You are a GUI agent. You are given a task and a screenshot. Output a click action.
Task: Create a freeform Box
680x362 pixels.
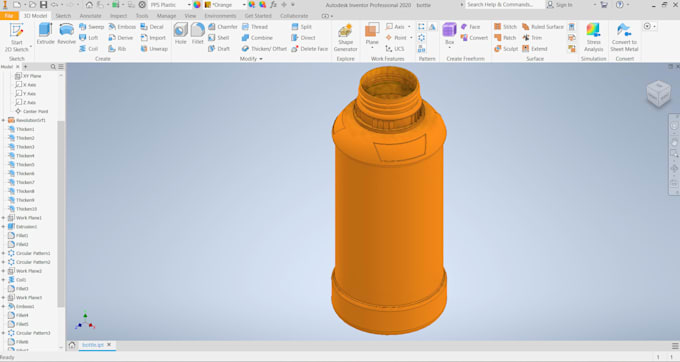(x=449, y=34)
